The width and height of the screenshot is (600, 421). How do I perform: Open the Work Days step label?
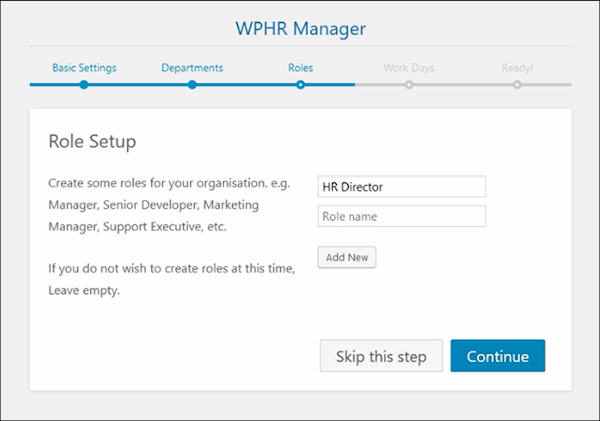tap(408, 68)
